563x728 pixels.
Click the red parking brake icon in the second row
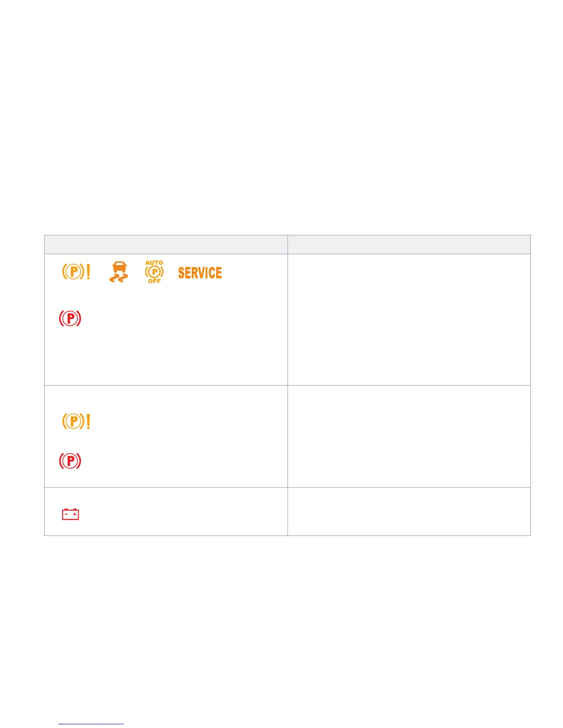point(70,461)
